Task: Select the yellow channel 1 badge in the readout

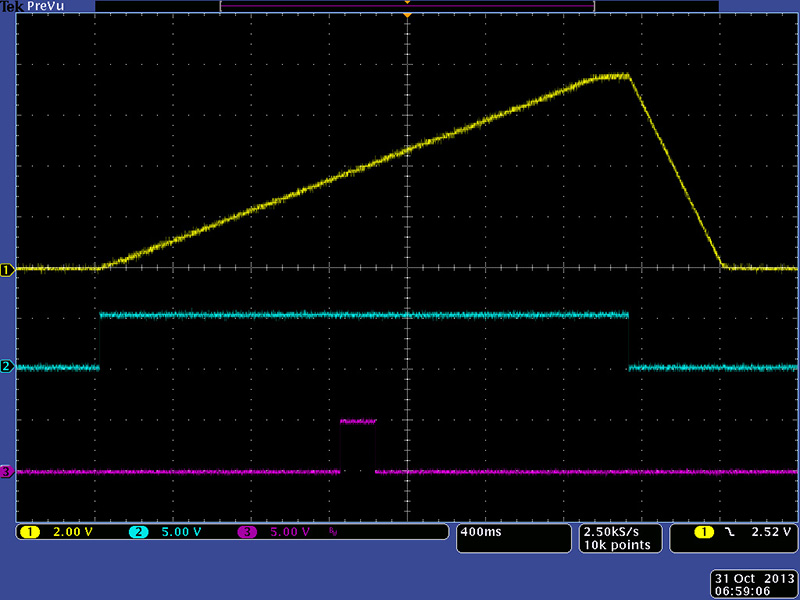Action: [30, 532]
